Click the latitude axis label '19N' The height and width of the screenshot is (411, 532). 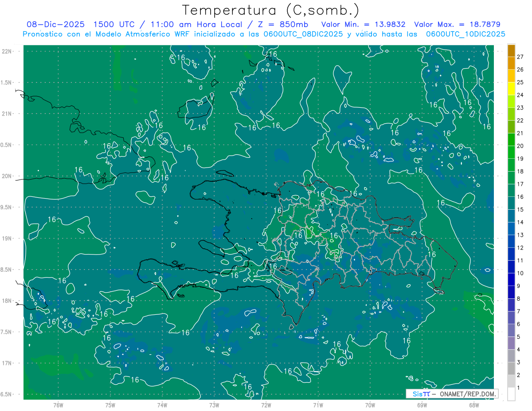(x=7, y=238)
